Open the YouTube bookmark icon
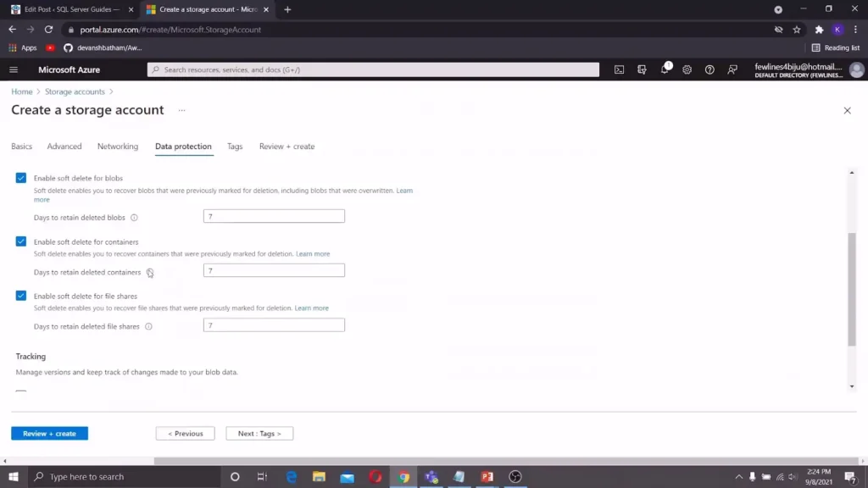 (50, 47)
